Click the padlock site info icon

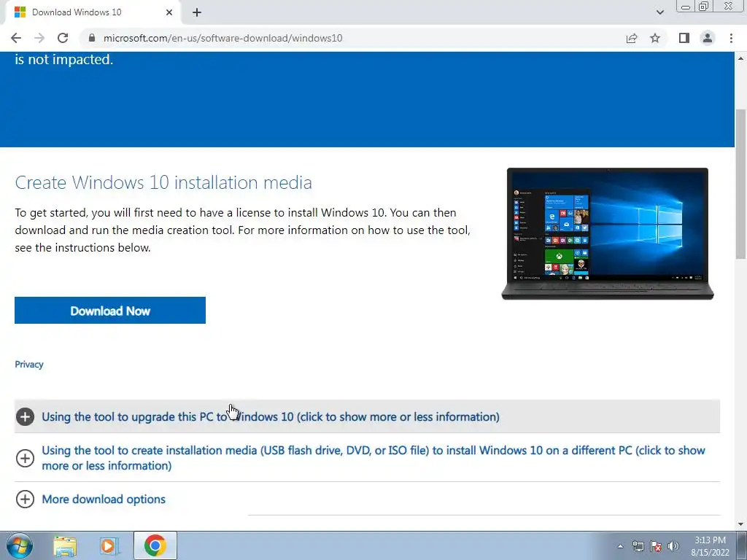click(x=92, y=38)
